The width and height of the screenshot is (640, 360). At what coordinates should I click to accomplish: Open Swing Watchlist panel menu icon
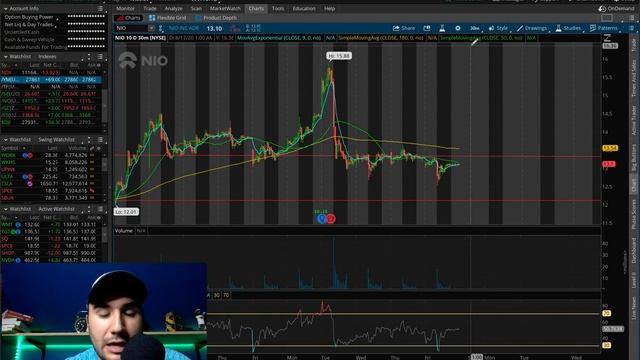pos(100,140)
